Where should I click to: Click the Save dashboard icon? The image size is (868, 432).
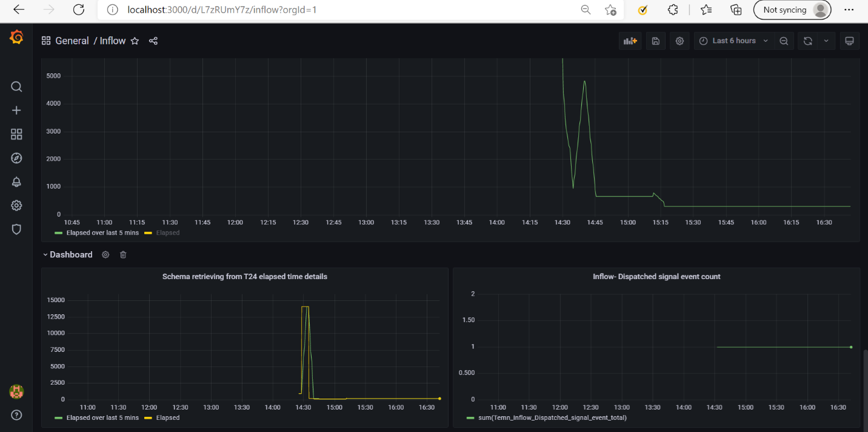(x=655, y=41)
